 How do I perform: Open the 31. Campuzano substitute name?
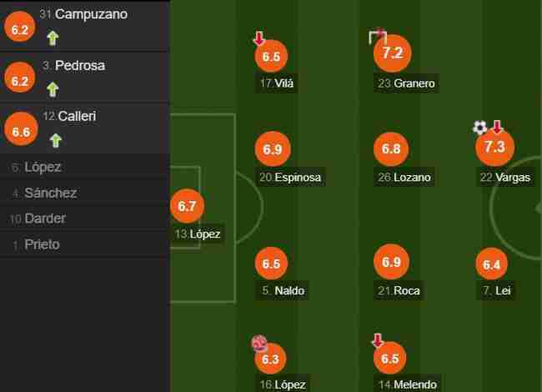coord(83,14)
